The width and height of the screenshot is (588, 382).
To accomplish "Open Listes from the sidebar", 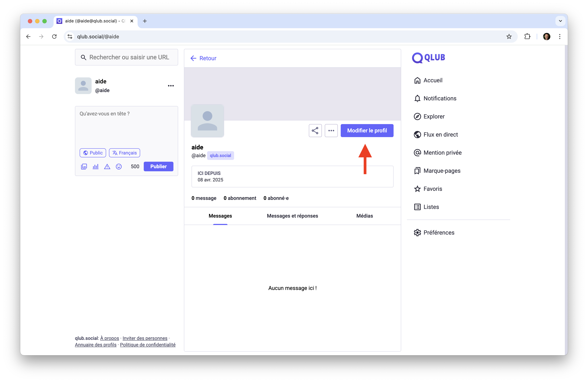I will point(426,207).
